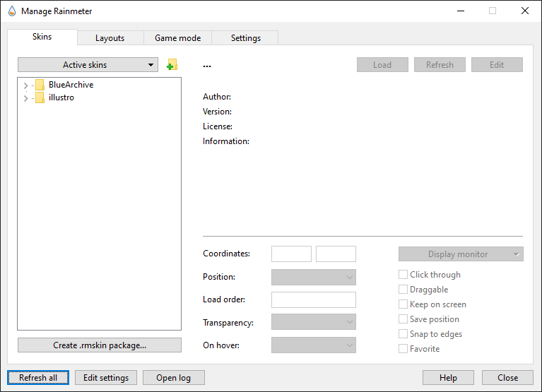Screen dimensions: 542x392
Task: Open the Settings tab
Action: click(x=246, y=38)
